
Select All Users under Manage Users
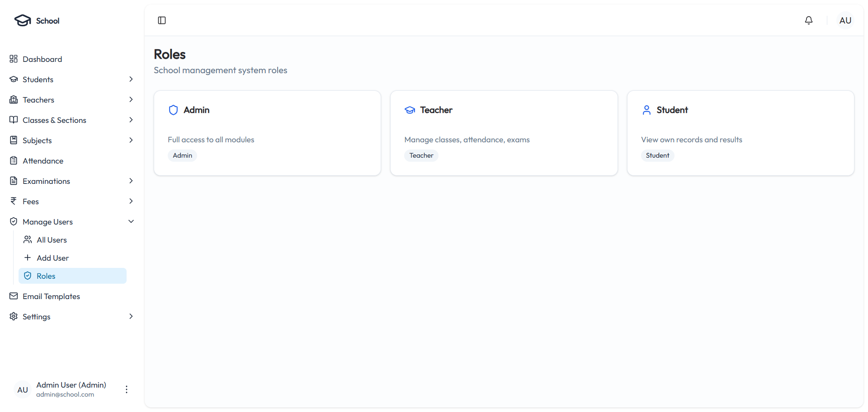click(x=52, y=240)
